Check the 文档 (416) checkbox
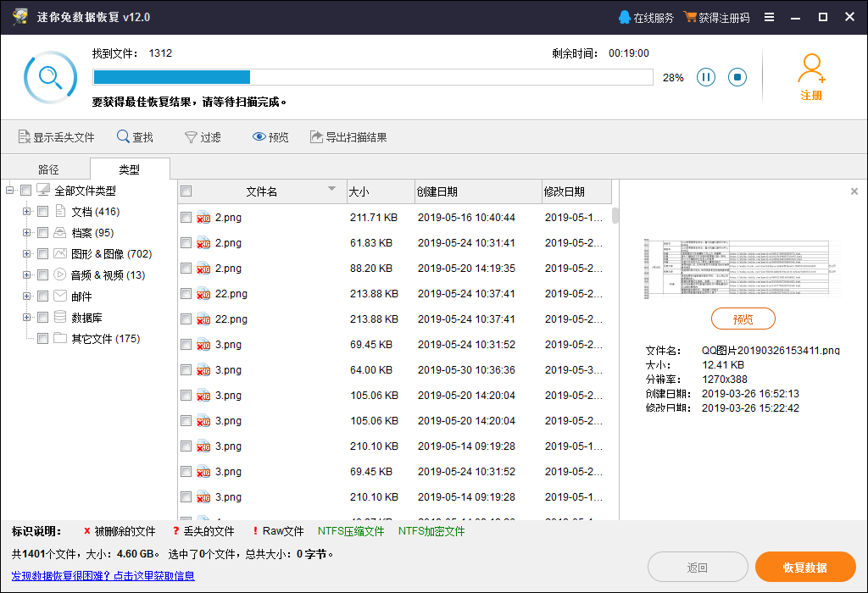This screenshot has width=868, height=593. click(x=42, y=211)
